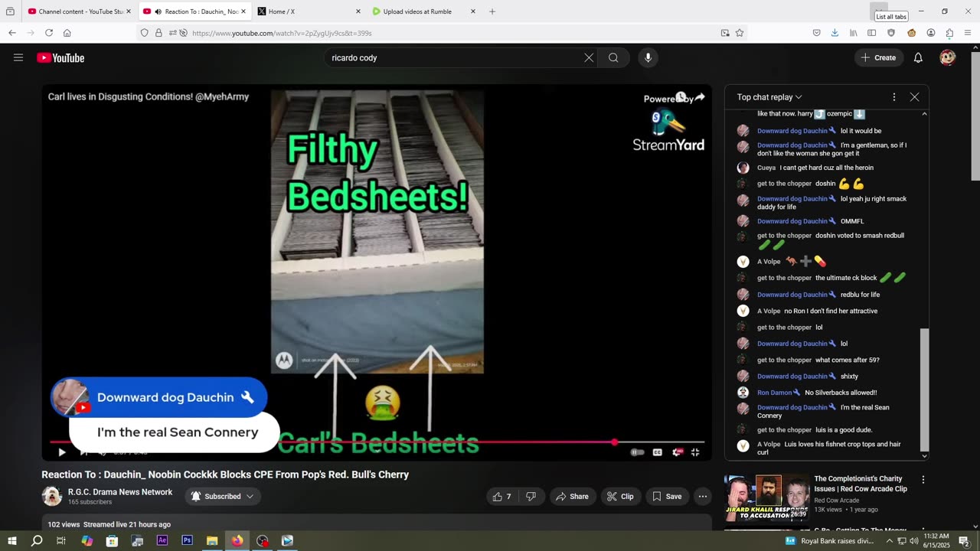The height and width of the screenshot is (551, 980).
Task: Open the Firefox Downloads panel
Action: pyautogui.click(x=835, y=33)
